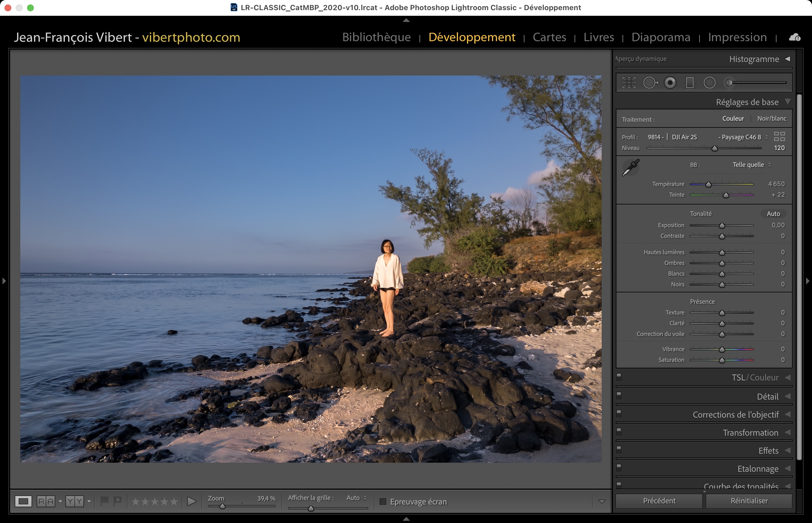The image size is (812, 523).
Task: Expand the Transformation panel
Action: pyautogui.click(x=750, y=433)
